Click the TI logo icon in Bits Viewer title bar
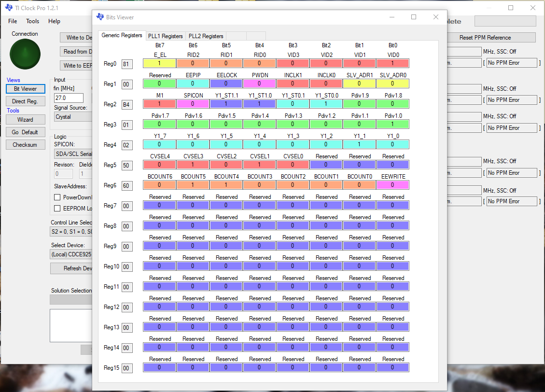The height and width of the screenshot is (392, 545). (100, 17)
